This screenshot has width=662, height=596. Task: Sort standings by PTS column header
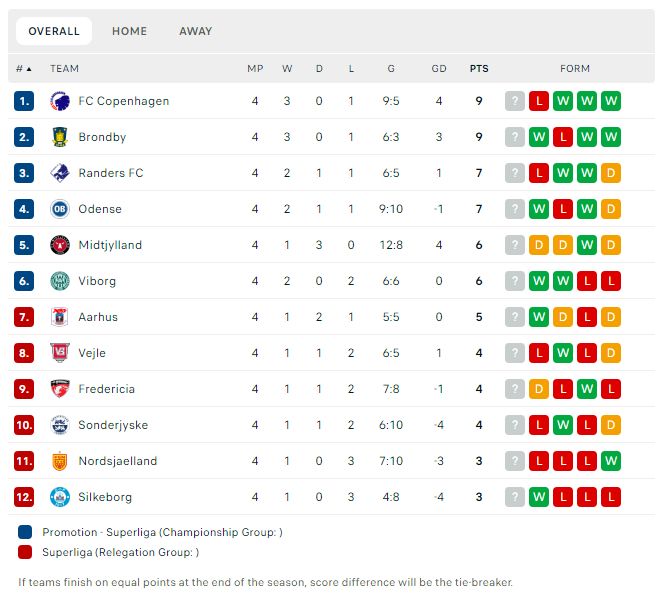pos(479,68)
